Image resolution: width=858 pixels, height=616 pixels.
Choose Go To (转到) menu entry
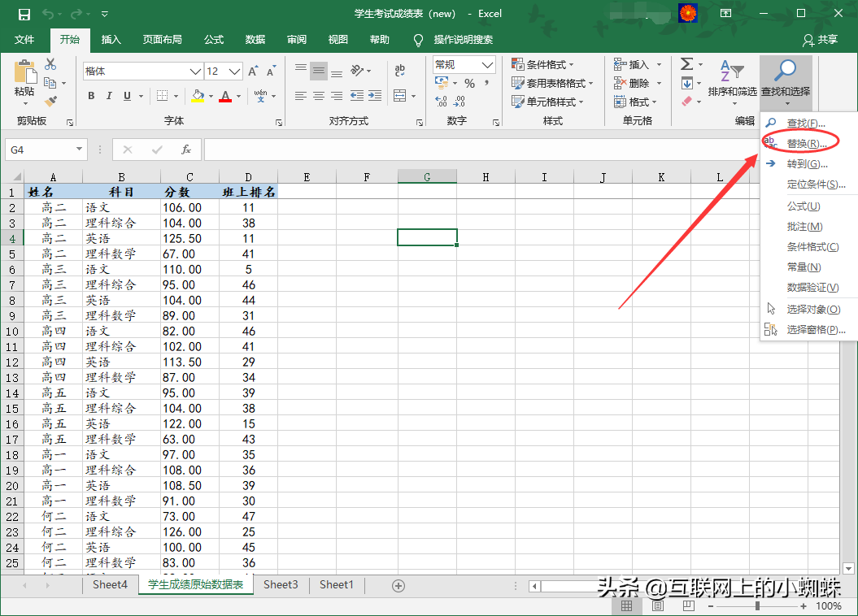pos(807,164)
